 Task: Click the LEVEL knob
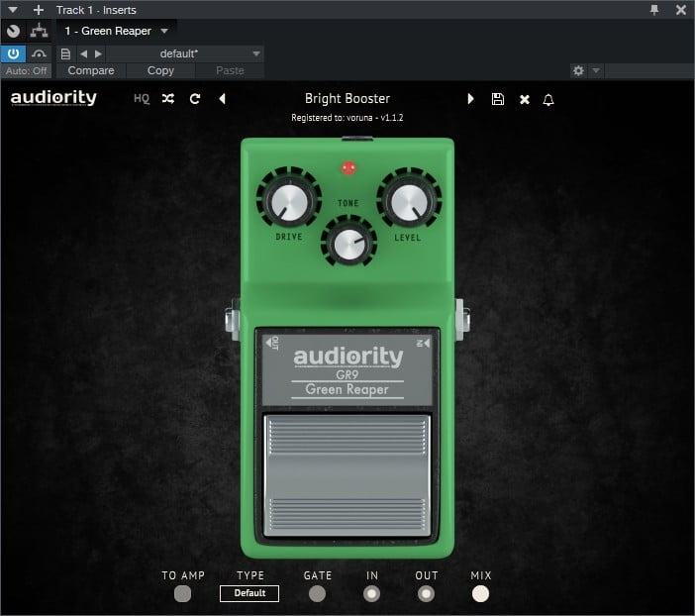(409, 202)
